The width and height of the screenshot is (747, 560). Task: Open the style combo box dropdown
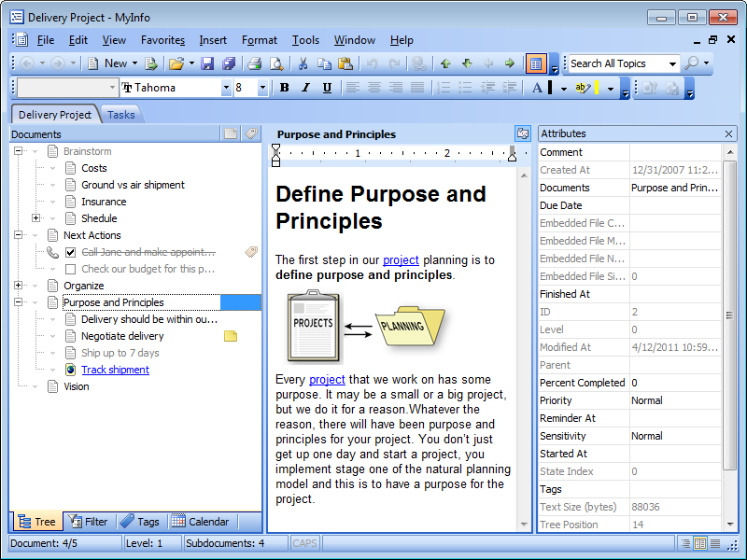[112, 88]
